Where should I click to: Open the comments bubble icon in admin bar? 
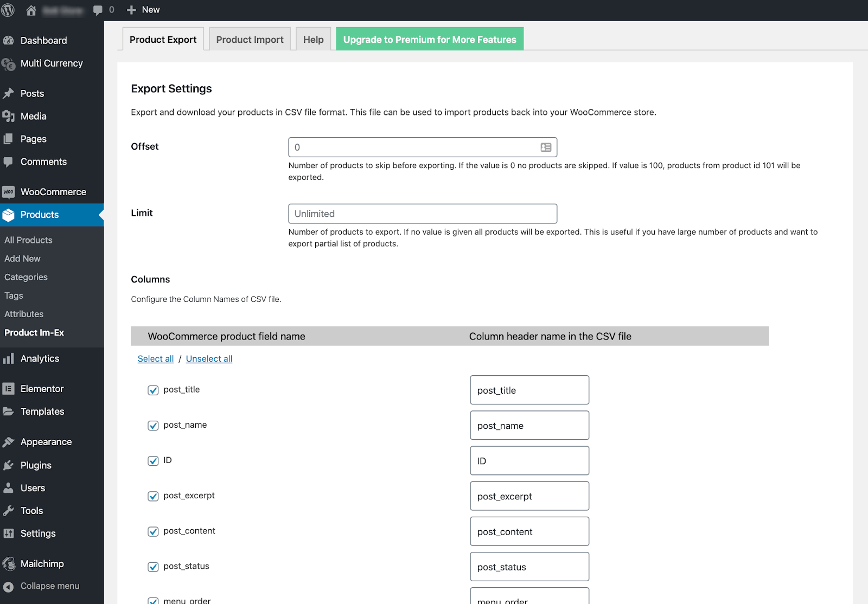coord(98,10)
